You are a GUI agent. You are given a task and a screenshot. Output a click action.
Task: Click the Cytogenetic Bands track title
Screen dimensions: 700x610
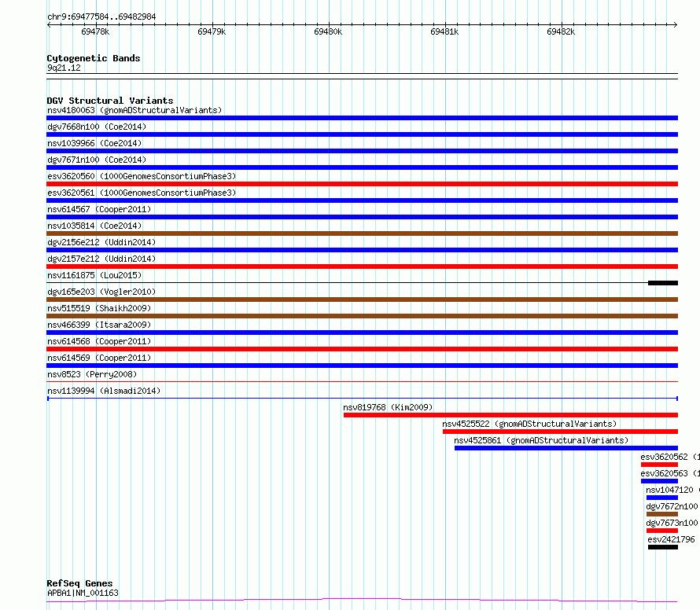coord(94,58)
